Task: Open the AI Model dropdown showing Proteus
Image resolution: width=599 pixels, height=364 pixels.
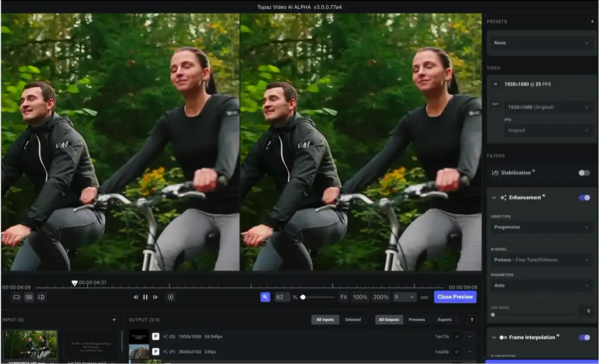Action: [541, 260]
